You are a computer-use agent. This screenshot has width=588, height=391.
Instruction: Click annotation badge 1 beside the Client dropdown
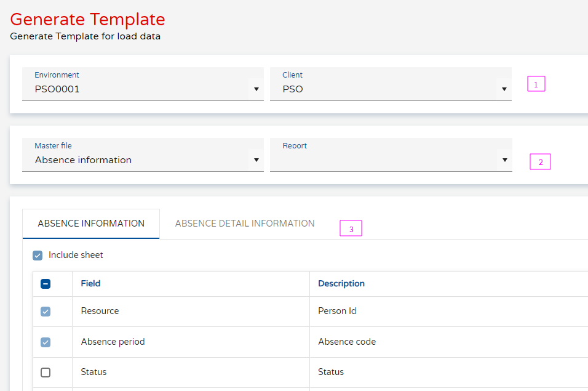coord(536,84)
